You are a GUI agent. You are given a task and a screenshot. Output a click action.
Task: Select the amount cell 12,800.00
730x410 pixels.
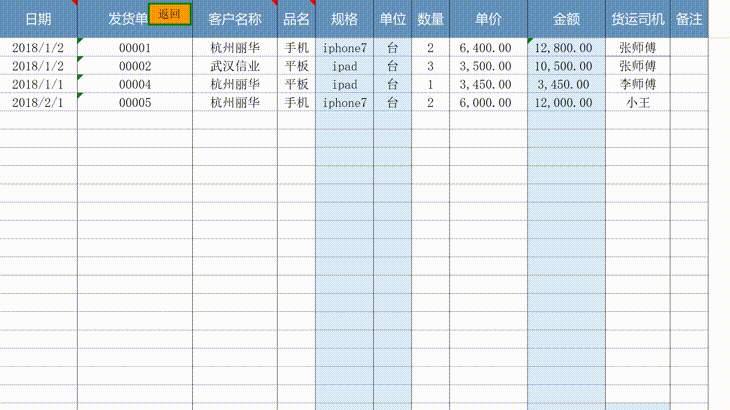pos(565,48)
